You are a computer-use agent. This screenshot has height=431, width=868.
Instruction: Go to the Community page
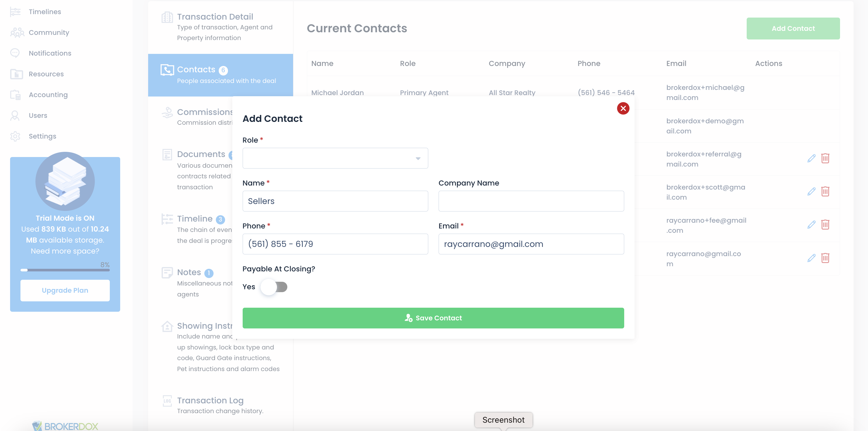(x=49, y=33)
